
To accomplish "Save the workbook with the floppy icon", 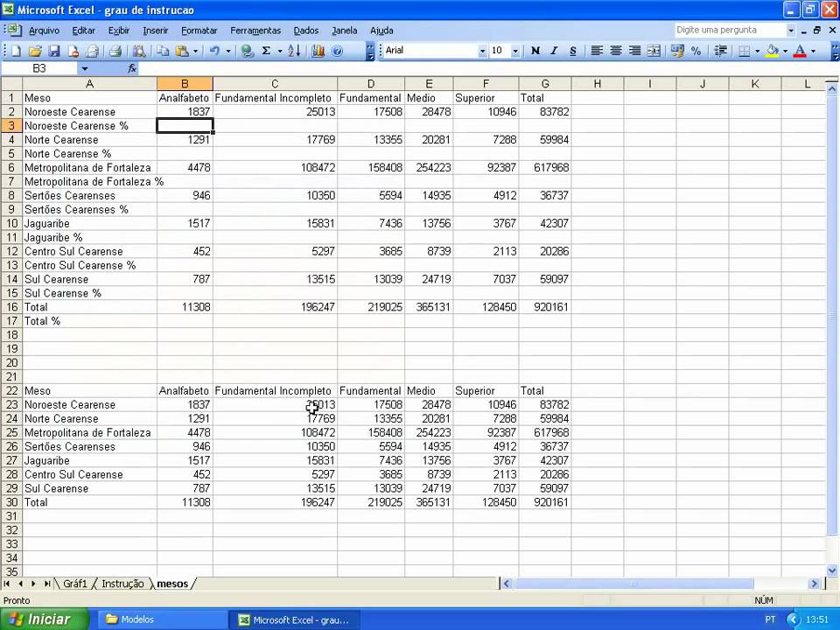I will point(54,51).
